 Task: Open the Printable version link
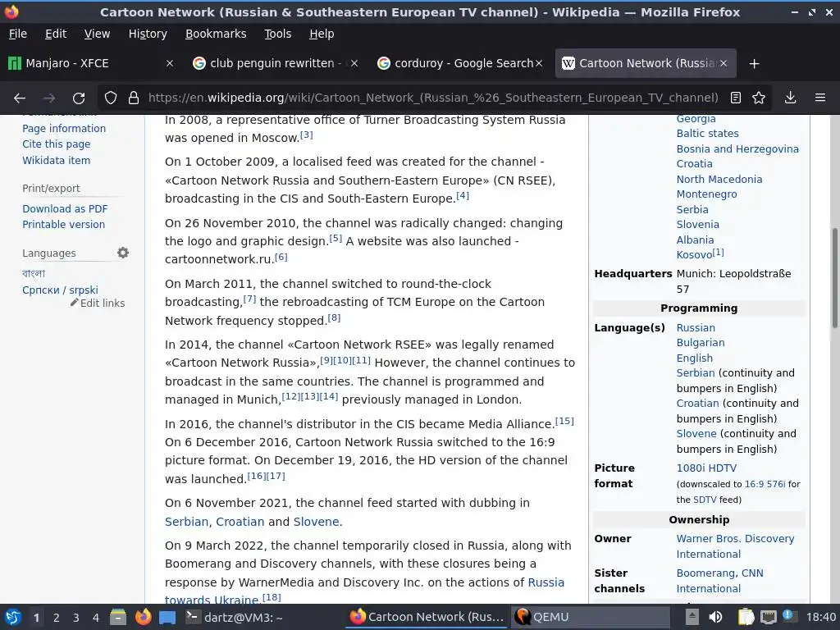pos(63,225)
